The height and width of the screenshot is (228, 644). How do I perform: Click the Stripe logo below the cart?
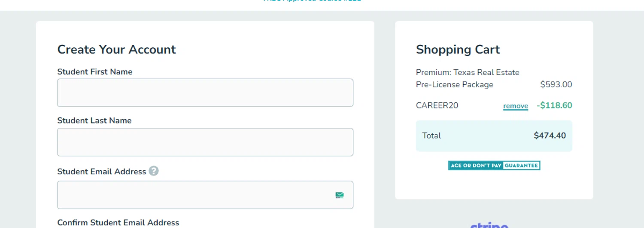[x=489, y=225]
